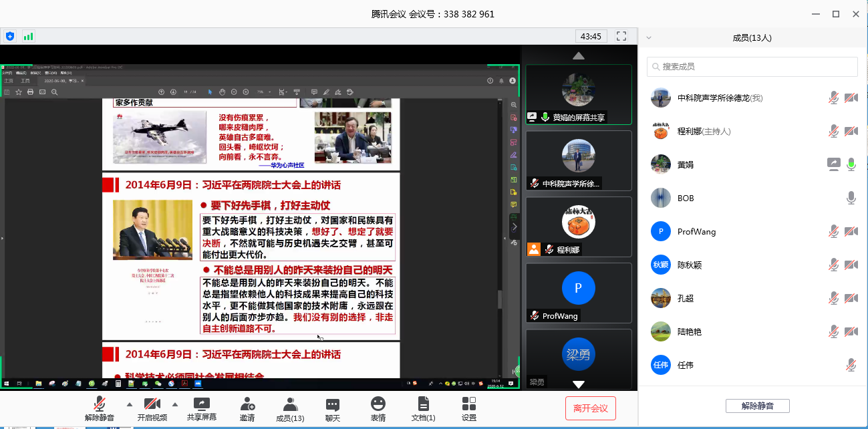Click the 搜索成员 search field
Image resolution: width=868 pixels, height=429 pixels.
(752, 67)
